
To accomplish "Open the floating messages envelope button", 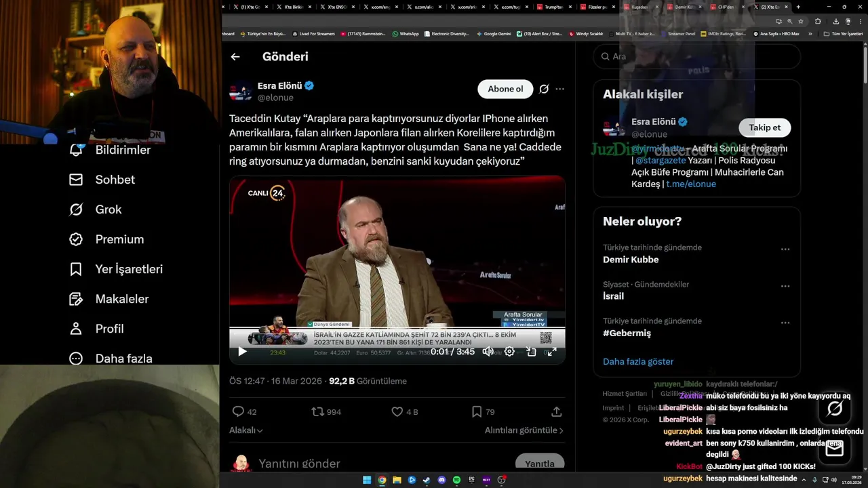I will pyautogui.click(x=834, y=449).
